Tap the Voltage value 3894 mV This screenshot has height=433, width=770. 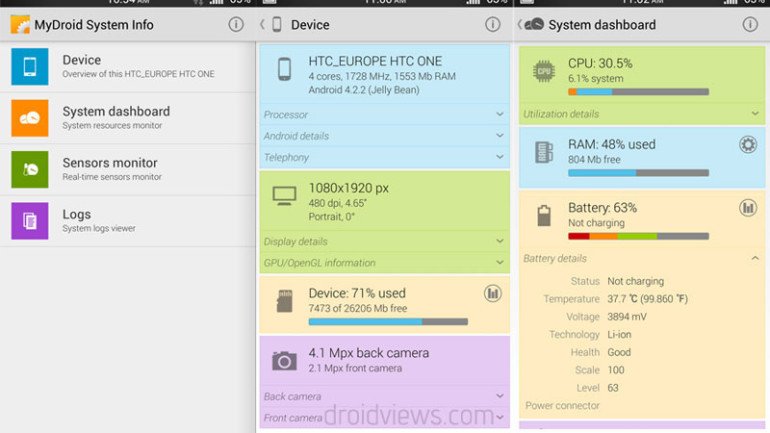[x=627, y=317]
